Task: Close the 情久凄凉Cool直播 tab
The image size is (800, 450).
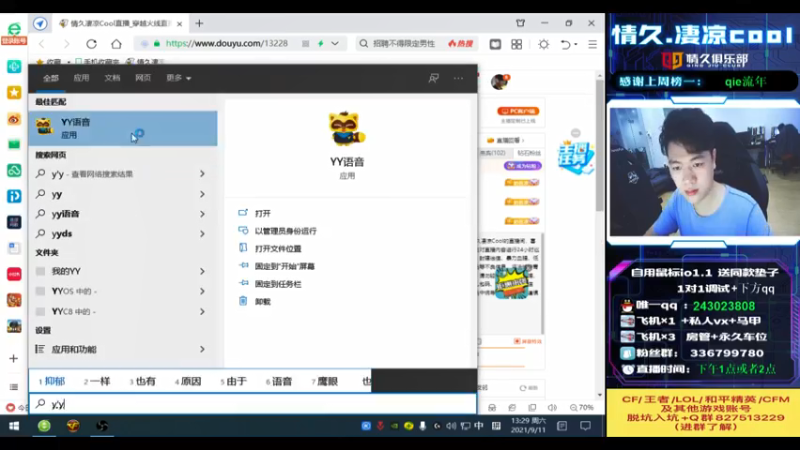Action: coord(179,24)
